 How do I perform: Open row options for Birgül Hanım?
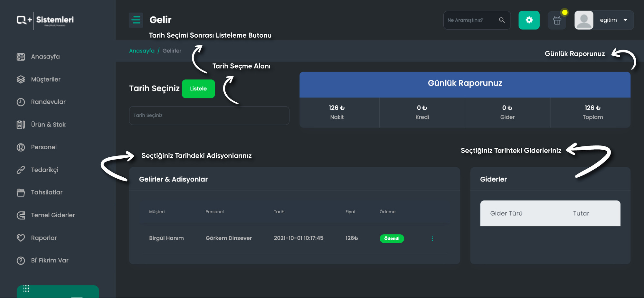[432, 238]
